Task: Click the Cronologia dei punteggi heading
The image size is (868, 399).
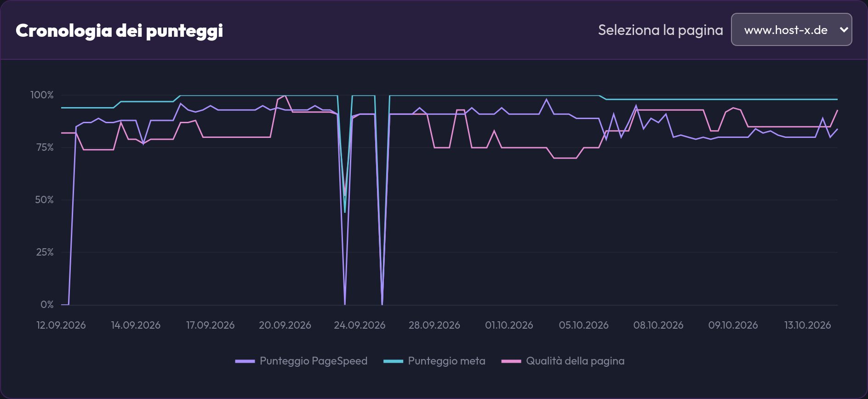Action: [120, 30]
